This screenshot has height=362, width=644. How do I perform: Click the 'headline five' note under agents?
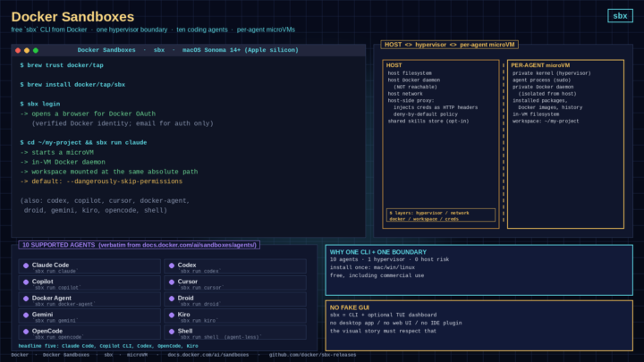pos(108,346)
